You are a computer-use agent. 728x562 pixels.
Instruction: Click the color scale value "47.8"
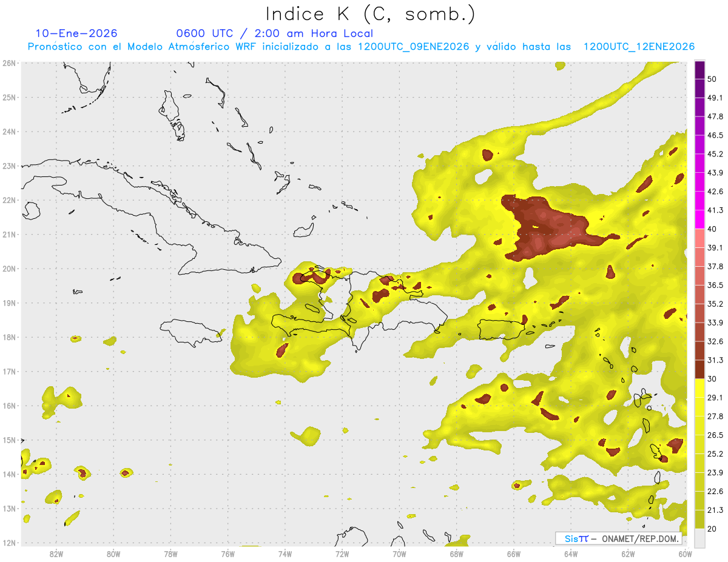point(715,116)
